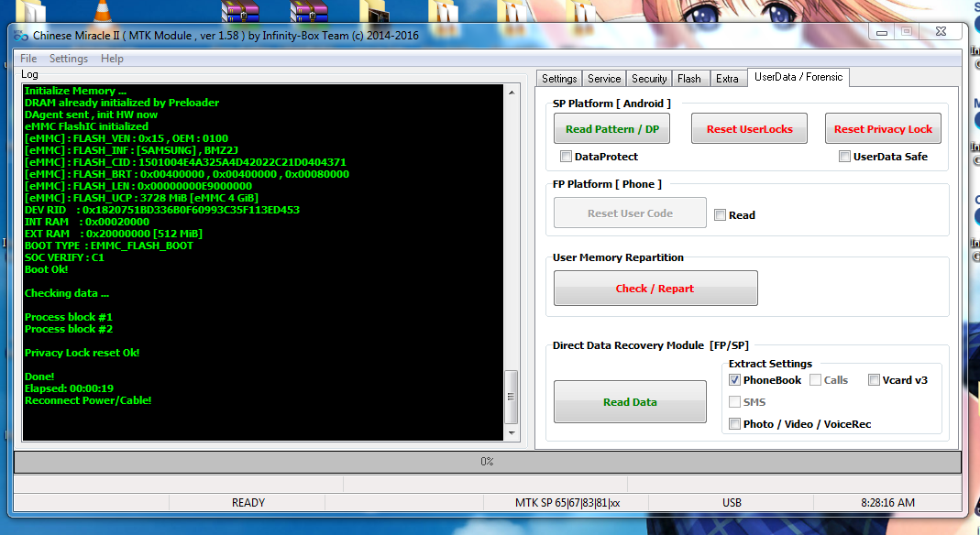The width and height of the screenshot is (980, 535).
Task: Click the 'Reconnect Power/Cable!' log line
Action: pyautogui.click(x=88, y=400)
